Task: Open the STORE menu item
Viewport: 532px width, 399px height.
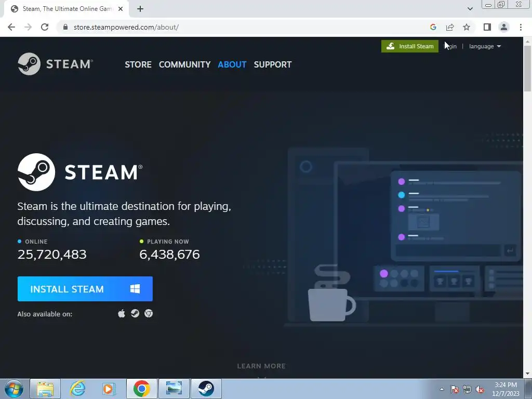Action: (138, 64)
